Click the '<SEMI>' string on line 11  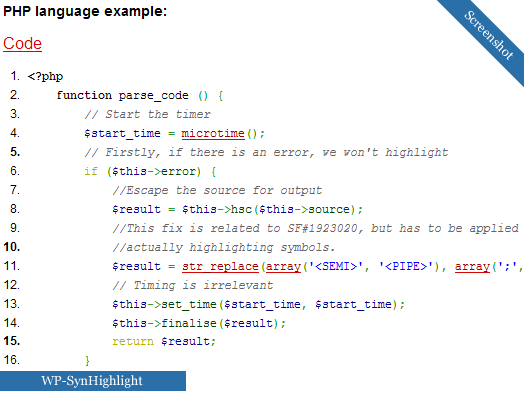336,267
